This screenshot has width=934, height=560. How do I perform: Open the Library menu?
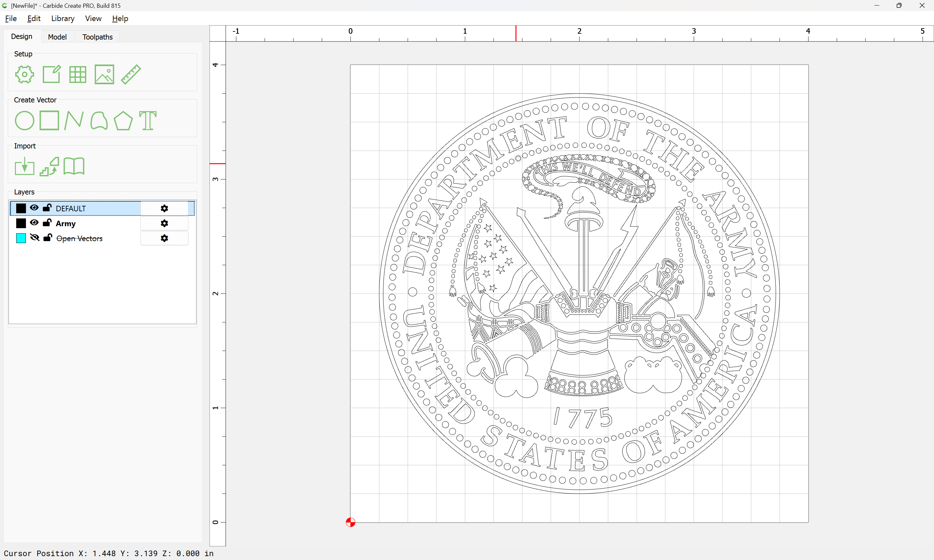(63, 18)
